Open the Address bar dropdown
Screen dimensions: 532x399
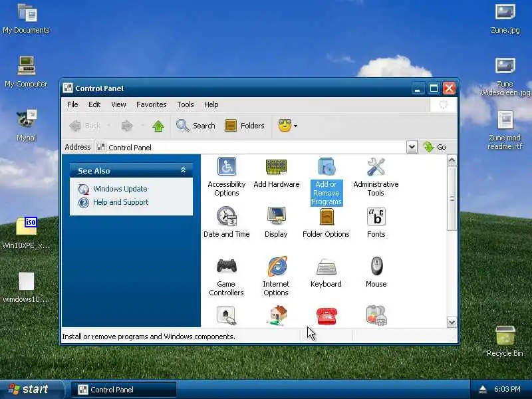tap(412, 147)
